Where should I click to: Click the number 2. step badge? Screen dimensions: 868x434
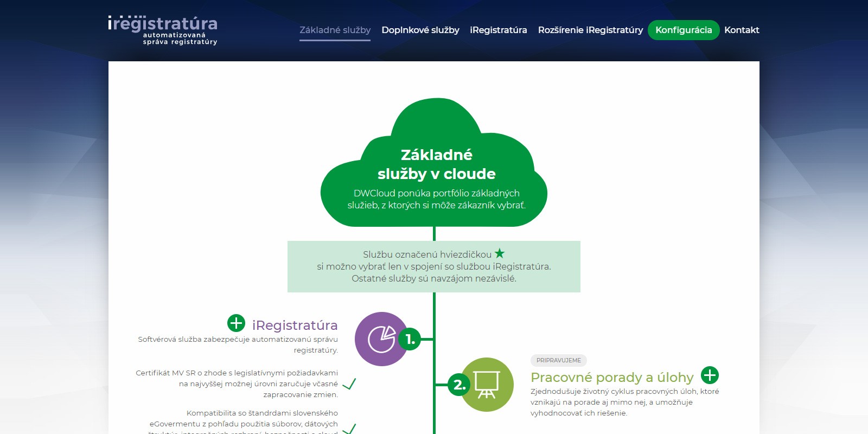(459, 385)
